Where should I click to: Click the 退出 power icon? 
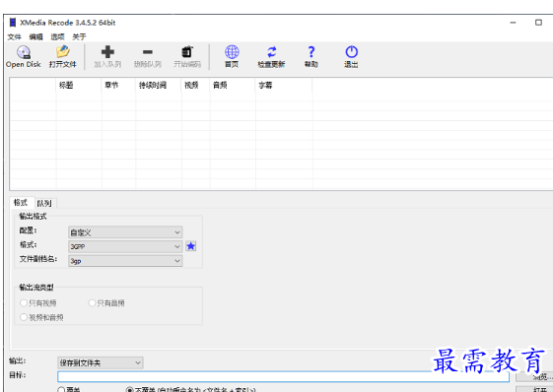click(351, 52)
